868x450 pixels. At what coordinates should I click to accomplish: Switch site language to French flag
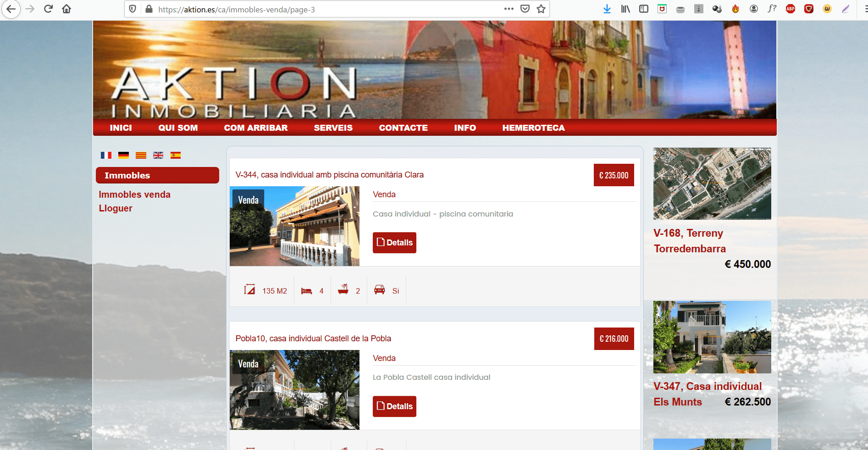pos(106,155)
